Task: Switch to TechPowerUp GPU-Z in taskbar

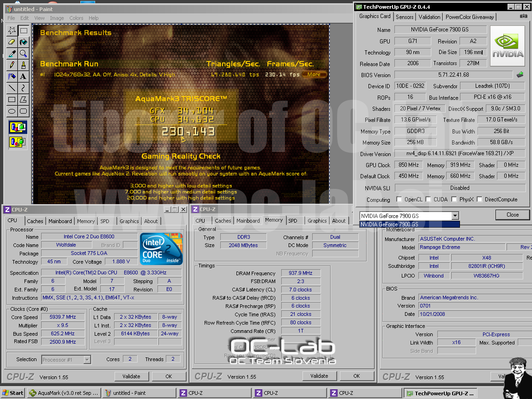Action: [x=441, y=393]
